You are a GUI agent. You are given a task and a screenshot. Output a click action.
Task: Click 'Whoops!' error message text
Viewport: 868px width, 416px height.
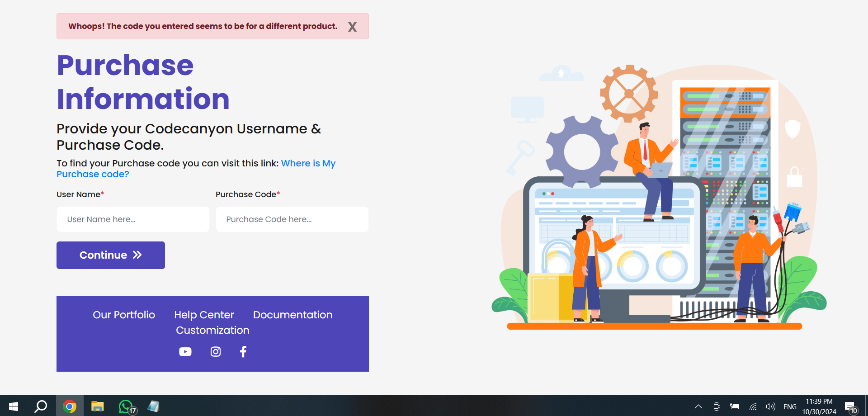(203, 26)
